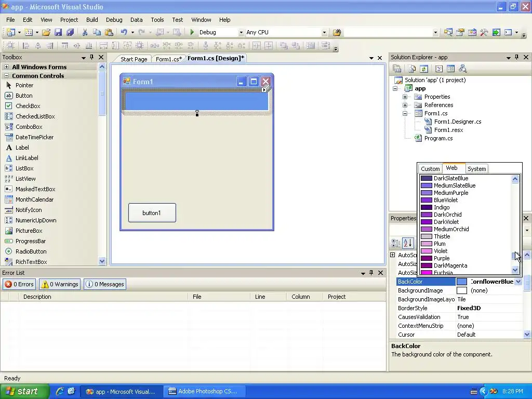Pin the Toolbox panel with pushpin
This screenshot has height=399, width=532.
(x=91, y=57)
